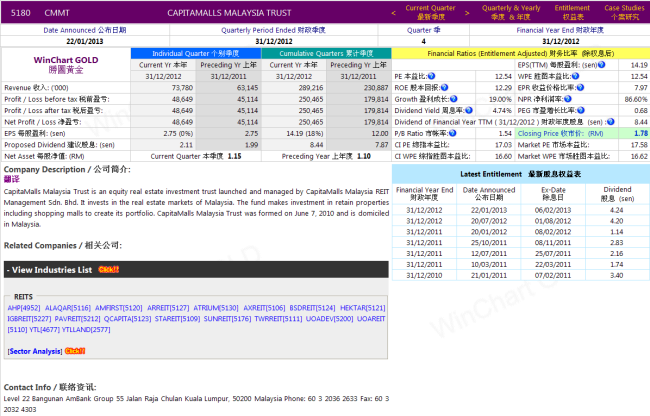Viewport: 650px width, 416px height.
Task: Click the PE ratio help icon
Action: click(x=432, y=76)
